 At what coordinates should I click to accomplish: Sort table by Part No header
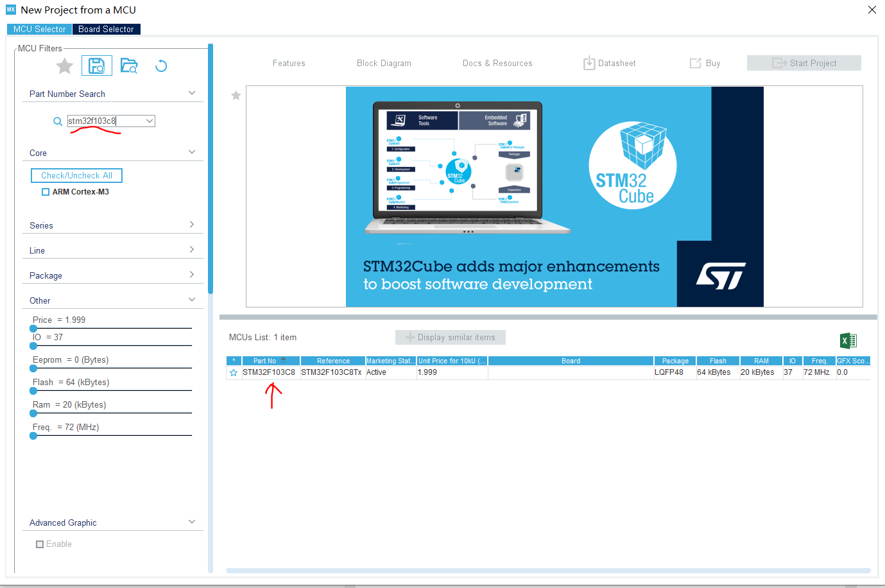pos(271,361)
